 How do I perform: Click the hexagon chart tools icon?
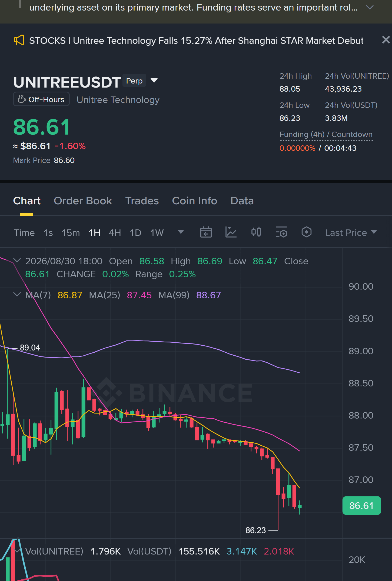click(x=306, y=232)
